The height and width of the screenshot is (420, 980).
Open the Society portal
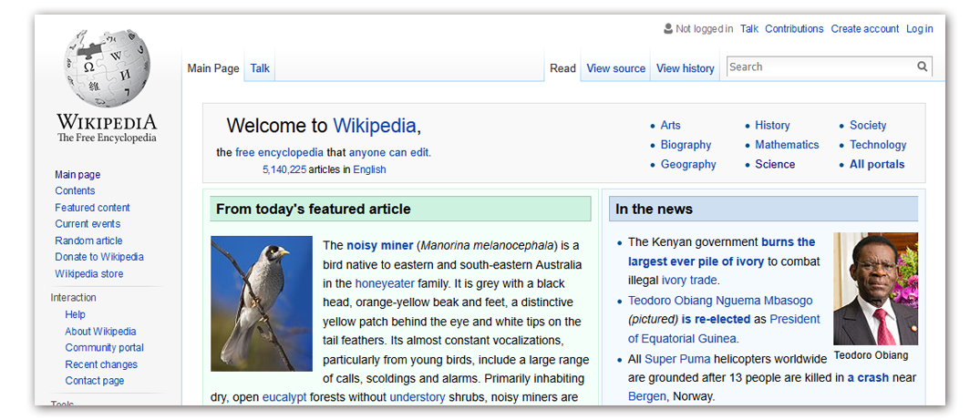point(868,125)
